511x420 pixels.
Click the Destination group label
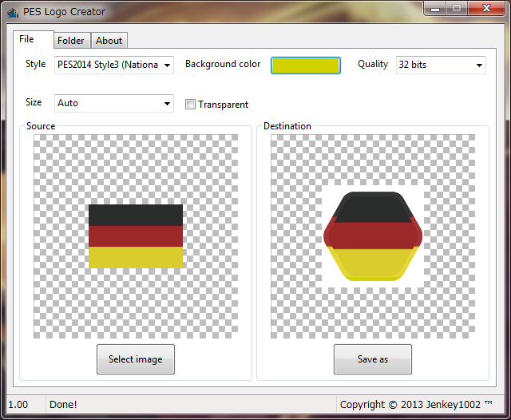pos(287,126)
